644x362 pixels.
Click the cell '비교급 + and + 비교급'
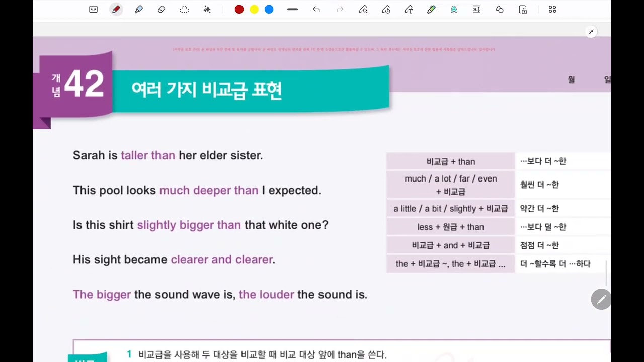point(451,245)
